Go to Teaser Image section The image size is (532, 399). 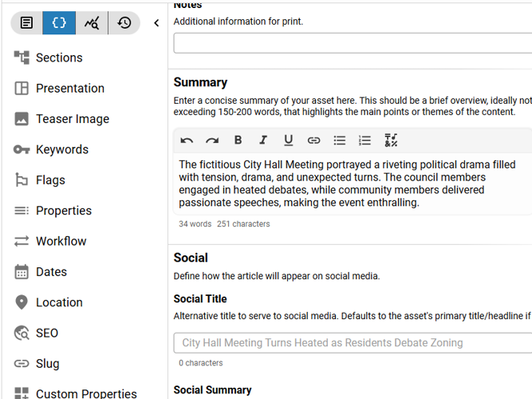(x=72, y=119)
